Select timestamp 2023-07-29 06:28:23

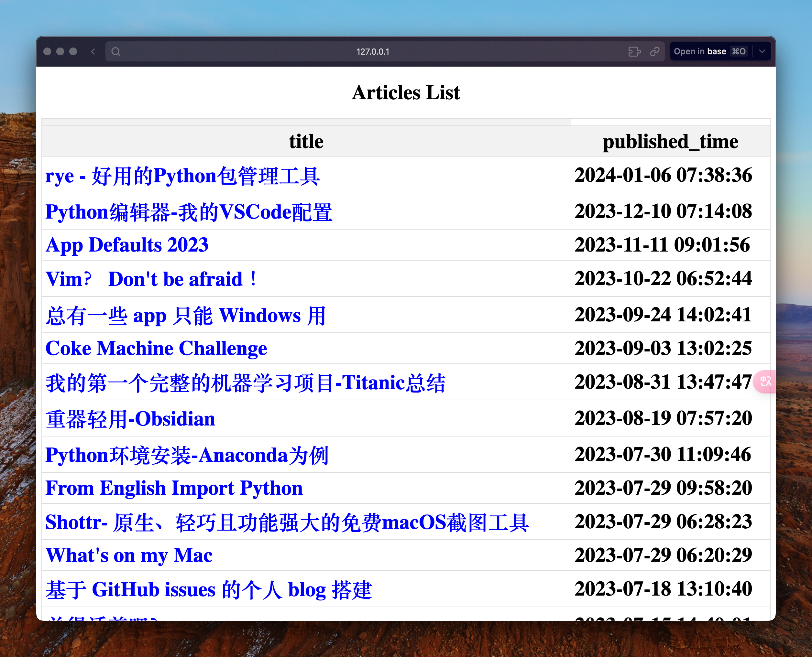[x=663, y=522]
